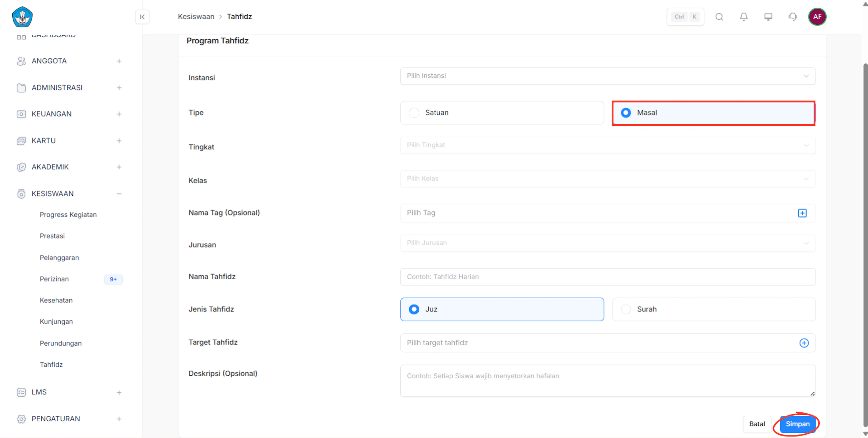This screenshot has height=438, width=868.
Task: Go to Kesiswaan breadcrumb link
Action: tap(196, 16)
